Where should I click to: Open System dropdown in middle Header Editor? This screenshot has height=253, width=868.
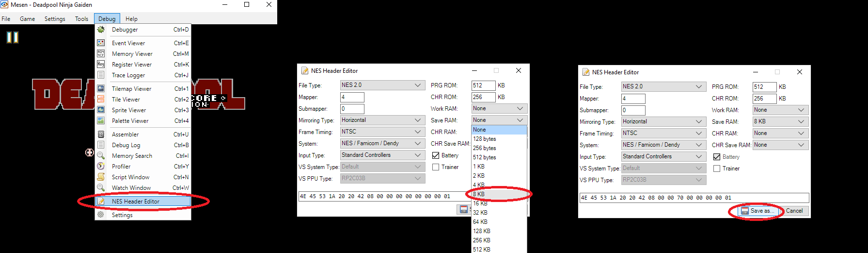click(x=382, y=143)
